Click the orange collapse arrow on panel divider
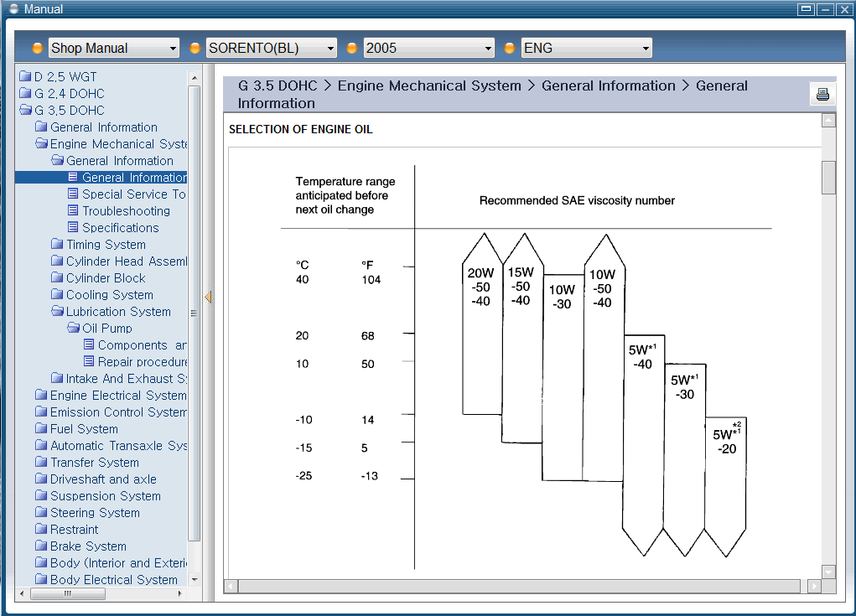The height and width of the screenshot is (616, 856). (208, 297)
